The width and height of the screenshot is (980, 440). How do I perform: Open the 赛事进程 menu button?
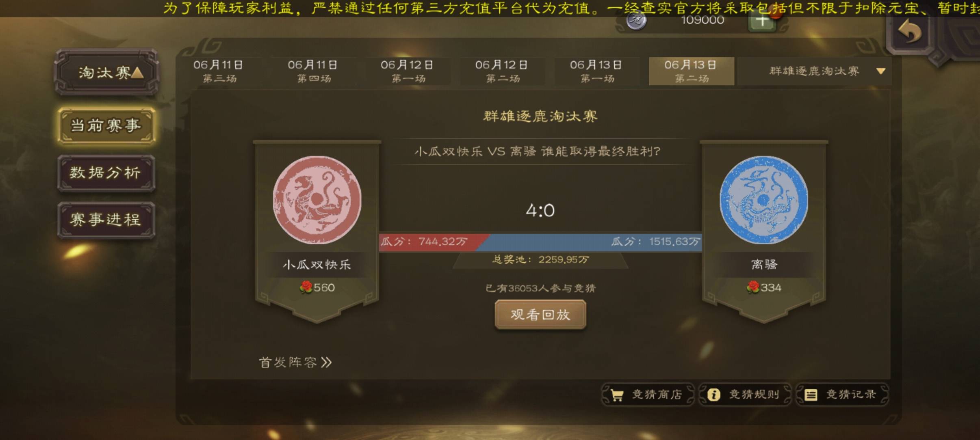[106, 220]
